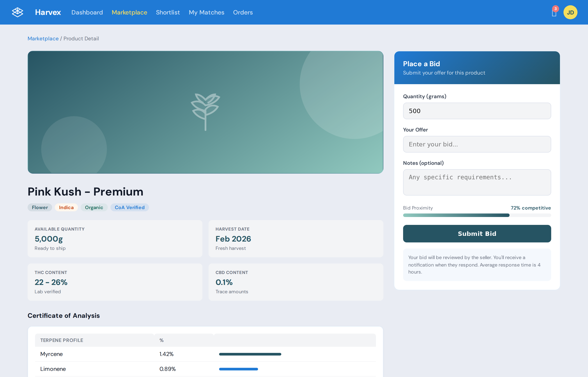The image size is (588, 377).
Task: Click the CoA Verified badge
Action: point(129,207)
